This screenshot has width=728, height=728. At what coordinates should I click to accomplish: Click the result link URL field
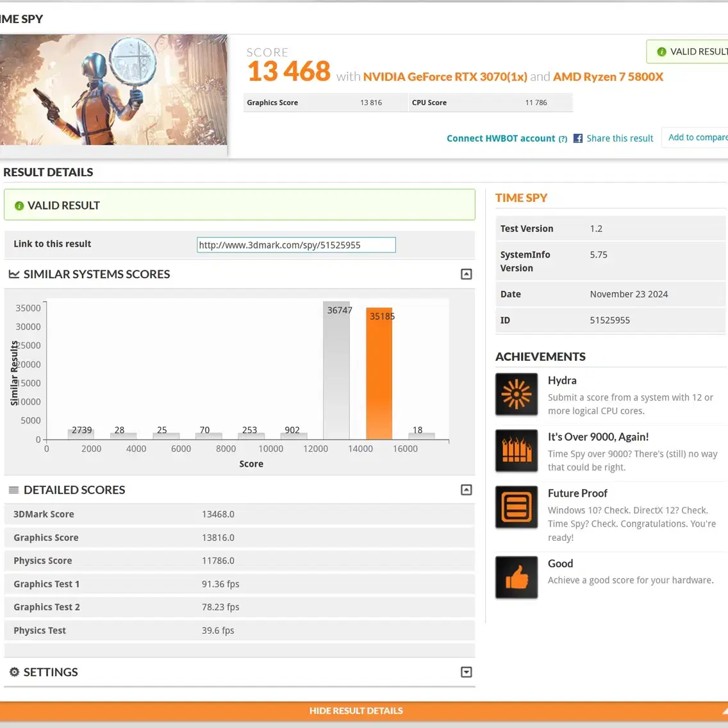(296, 245)
